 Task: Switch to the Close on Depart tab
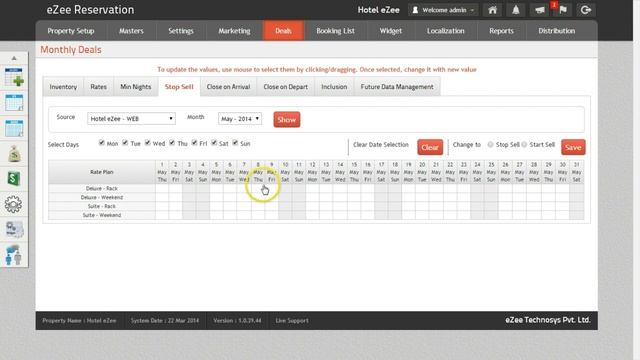pos(286,87)
